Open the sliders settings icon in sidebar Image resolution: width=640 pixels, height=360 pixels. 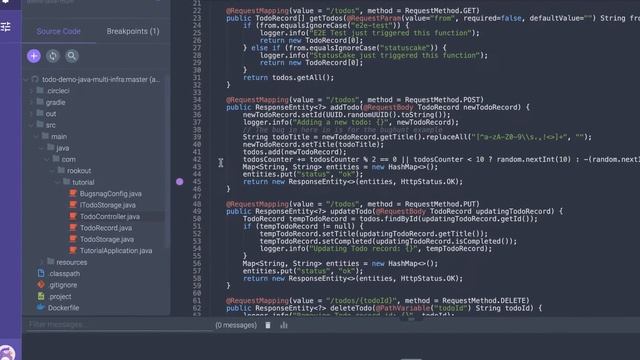6,27
